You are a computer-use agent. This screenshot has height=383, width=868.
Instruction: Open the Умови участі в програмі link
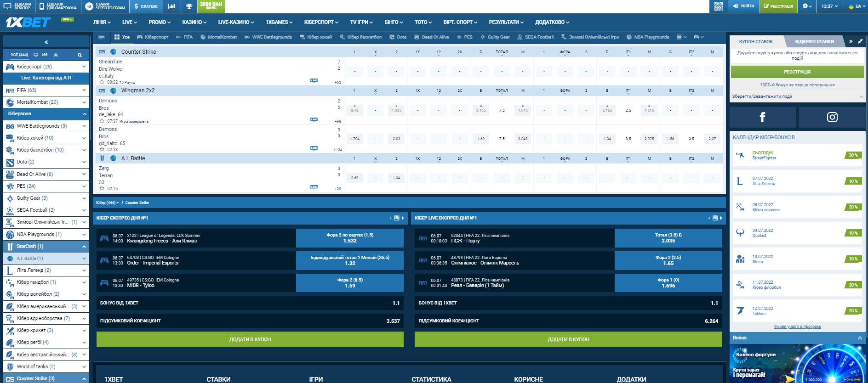pyautogui.click(x=797, y=327)
